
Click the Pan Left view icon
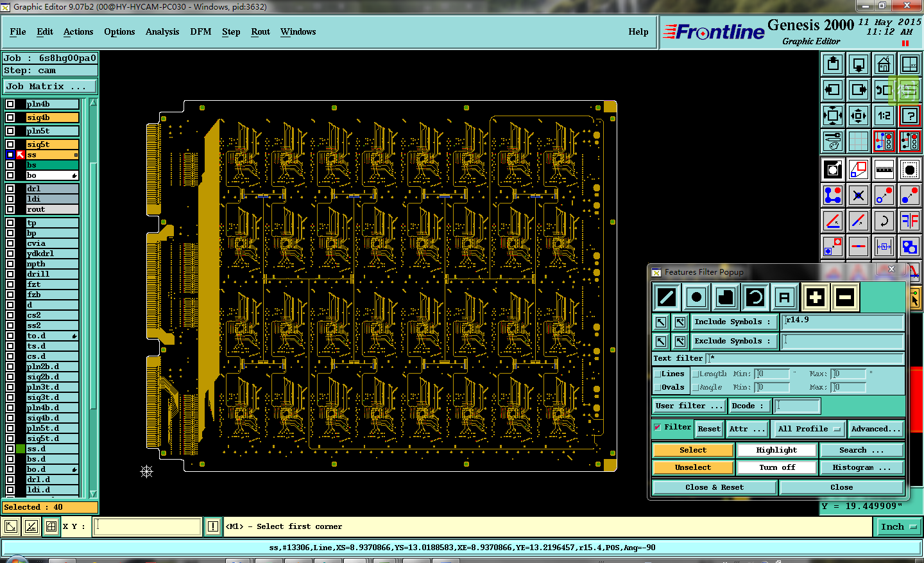833,90
